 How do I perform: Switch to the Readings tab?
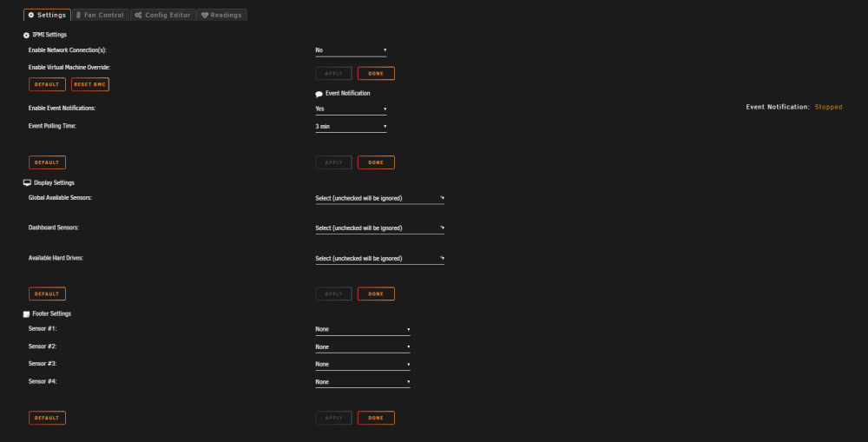click(221, 15)
